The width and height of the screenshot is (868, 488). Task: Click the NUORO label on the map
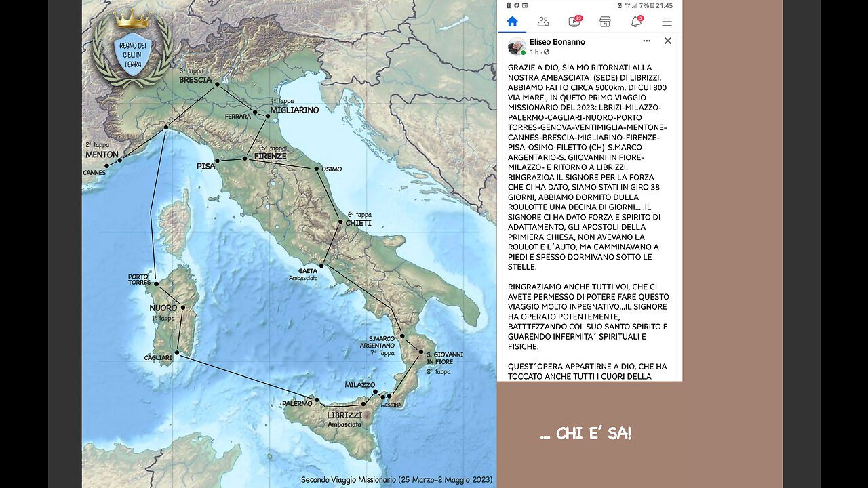[163, 308]
